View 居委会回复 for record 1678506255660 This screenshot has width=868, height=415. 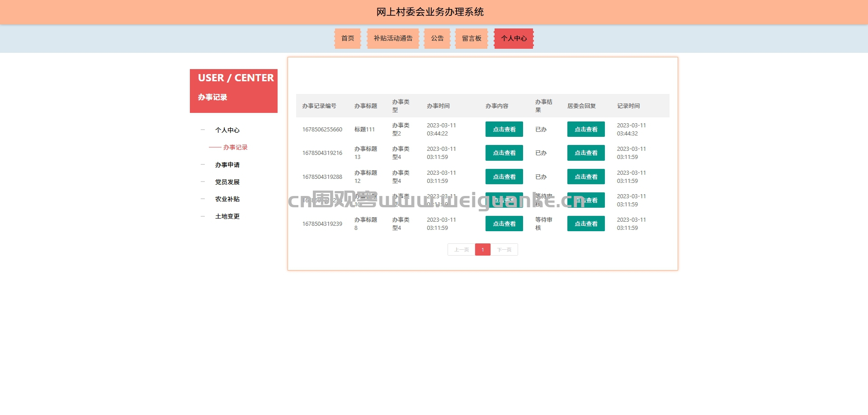(x=586, y=129)
